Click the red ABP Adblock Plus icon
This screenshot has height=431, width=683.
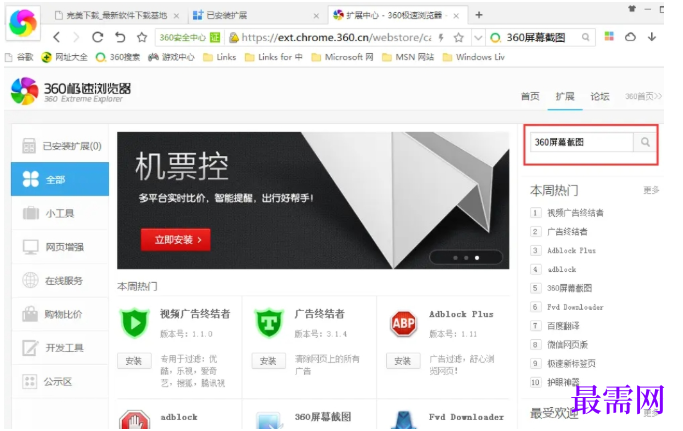click(403, 323)
